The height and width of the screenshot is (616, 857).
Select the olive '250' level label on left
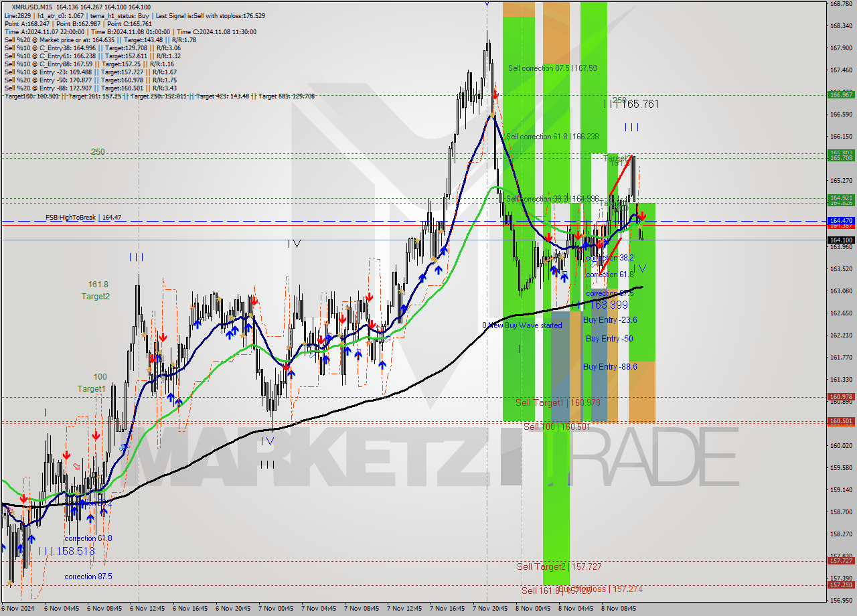[x=98, y=152]
